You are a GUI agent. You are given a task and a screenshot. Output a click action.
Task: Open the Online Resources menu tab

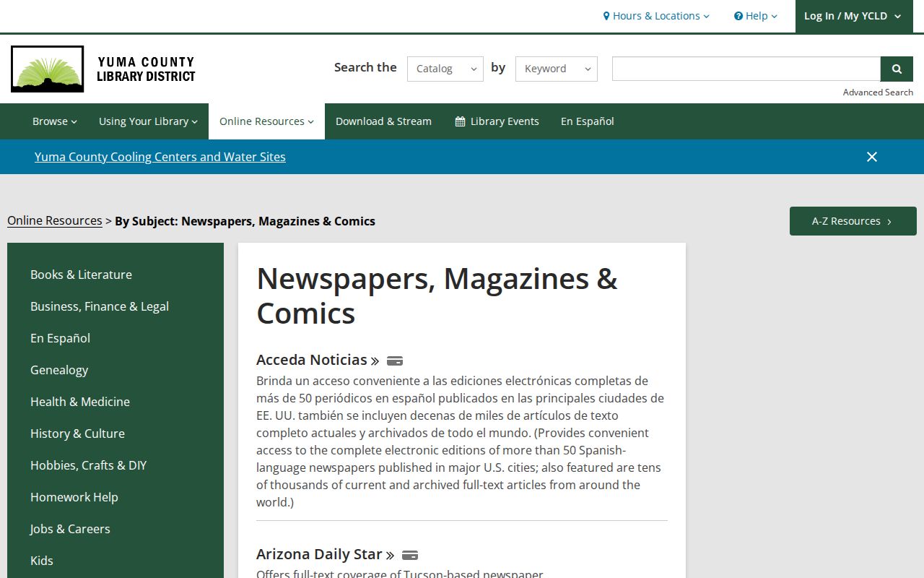pos(266,121)
